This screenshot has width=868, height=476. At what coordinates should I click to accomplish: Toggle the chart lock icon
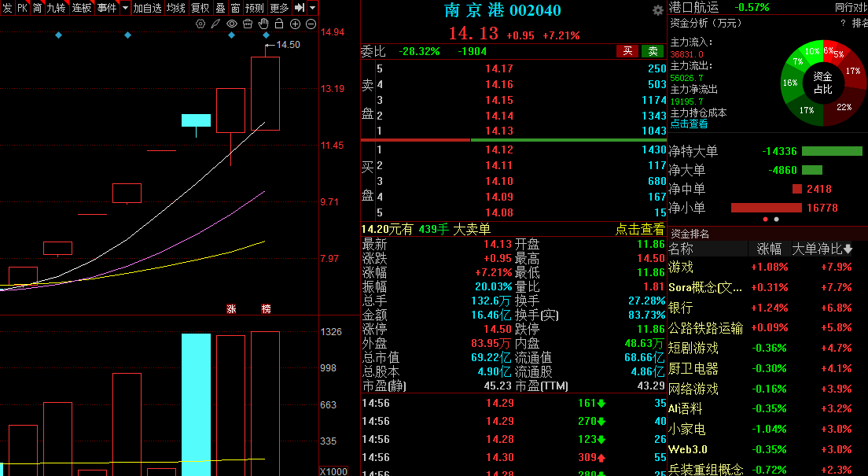(279, 24)
